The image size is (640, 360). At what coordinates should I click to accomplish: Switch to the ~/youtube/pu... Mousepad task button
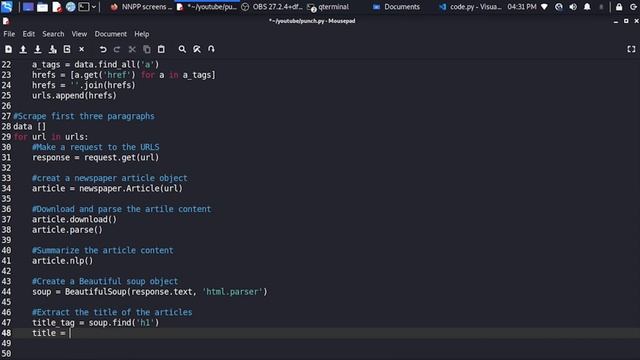coord(207,7)
